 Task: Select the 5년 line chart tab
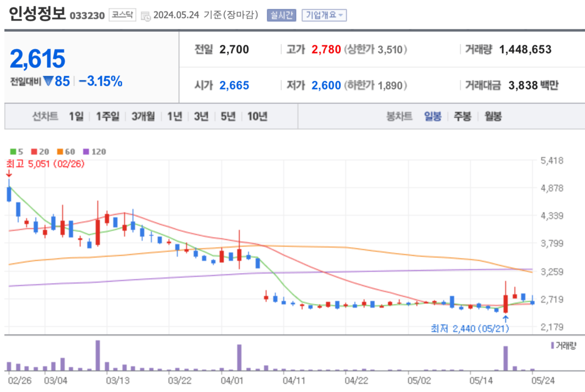(x=228, y=116)
